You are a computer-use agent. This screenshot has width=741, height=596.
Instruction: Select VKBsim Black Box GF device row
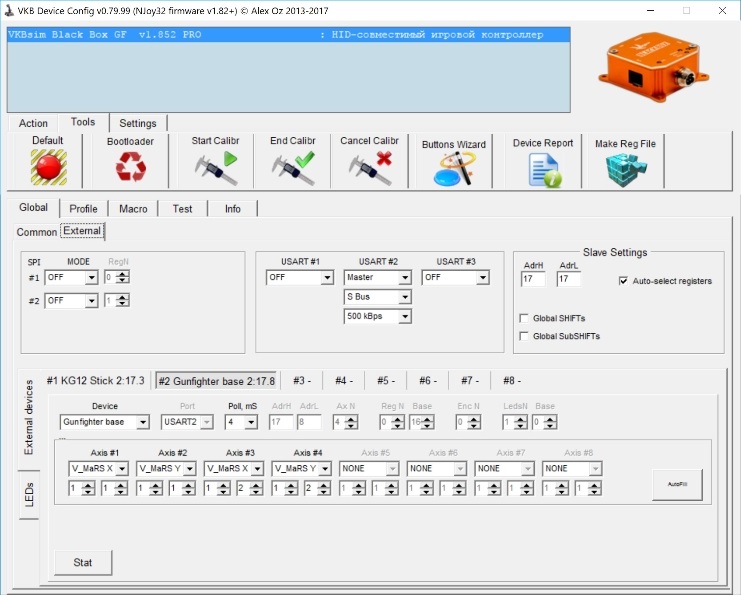coord(289,35)
